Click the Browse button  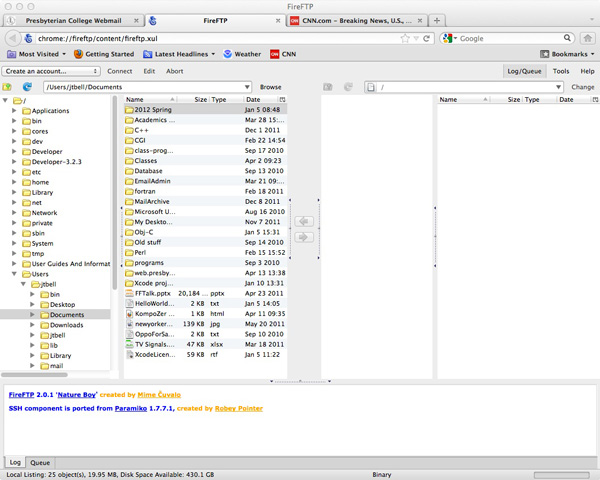[x=271, y=87]
